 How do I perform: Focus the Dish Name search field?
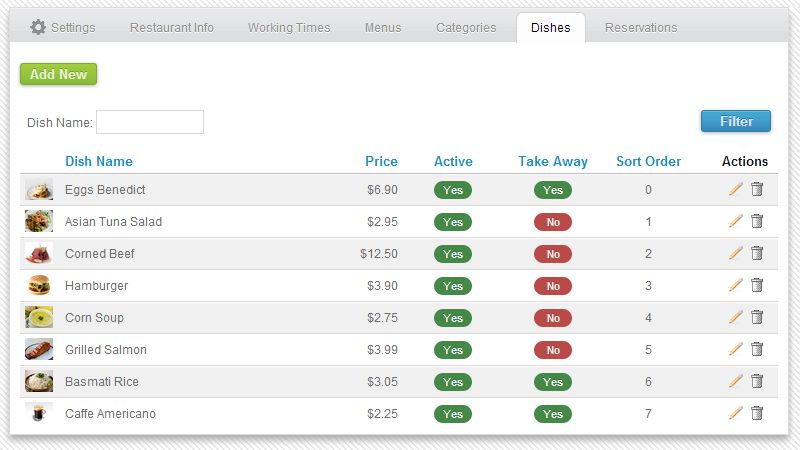point(150,122)
